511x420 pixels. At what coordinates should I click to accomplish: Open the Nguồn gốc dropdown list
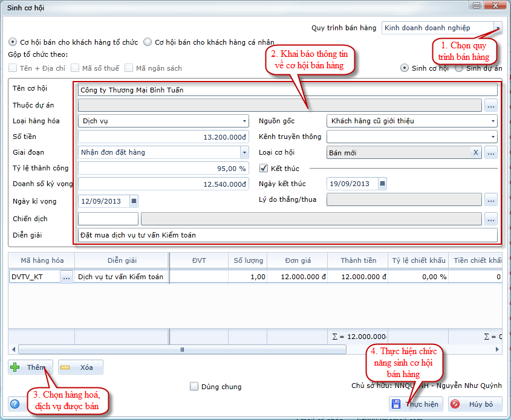[x=493, y=121]
